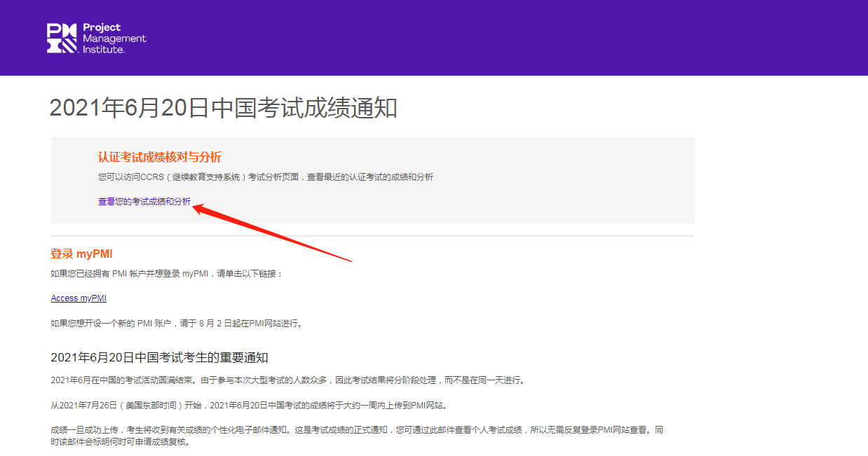Viewport: 868px width, 456px height.
Task: Click the page title 2021年6月20日中国考试成绩通知
Action: [x=224, y=108]
